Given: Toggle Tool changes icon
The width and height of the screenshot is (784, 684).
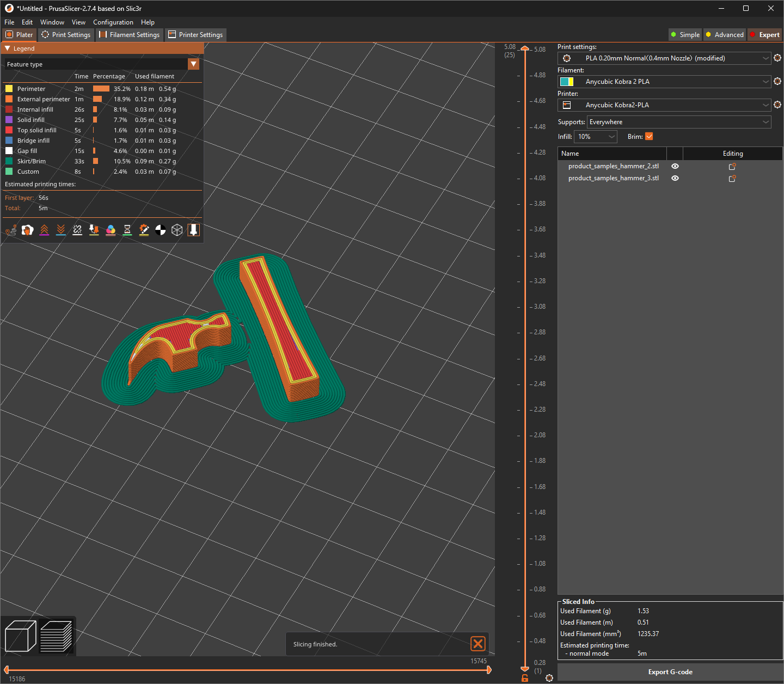Looking at the screenshot, I should 94,230.
